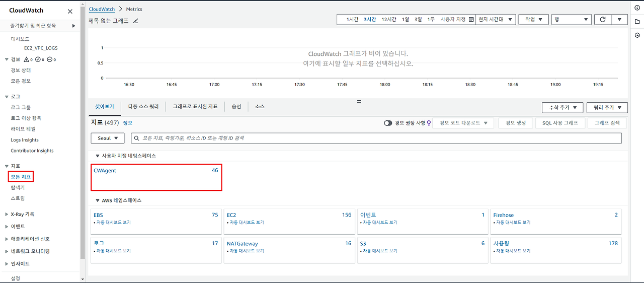The width and height of the screenshot is (644, 283).
Task: Open the 정보 link next to 지표
Action: point(128,122)
